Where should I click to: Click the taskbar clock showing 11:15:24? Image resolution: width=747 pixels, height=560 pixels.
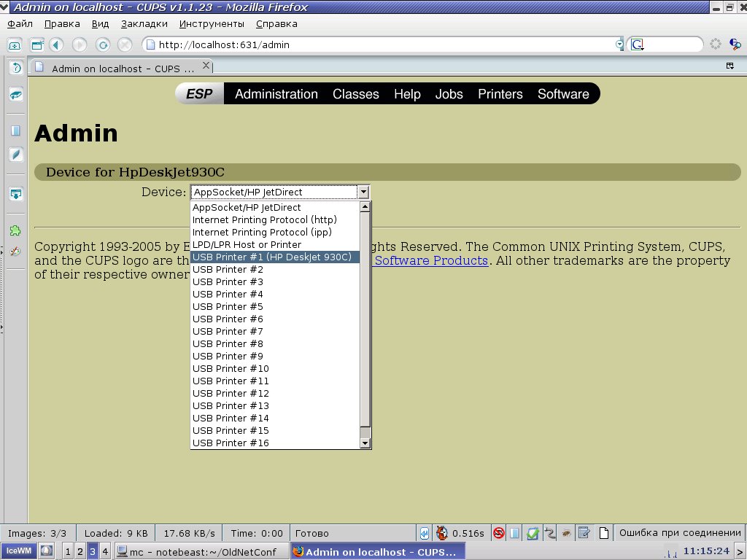click(706, 551)
